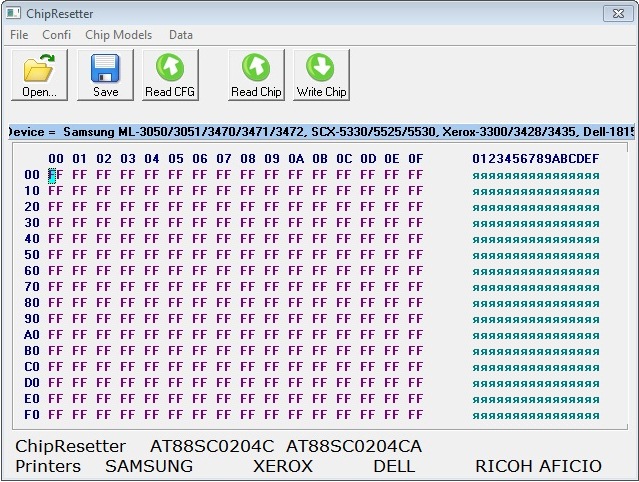This screenshot has width=639, height=482.
Task: Select byte at row 70 column 07
Action: coord(224,287)
